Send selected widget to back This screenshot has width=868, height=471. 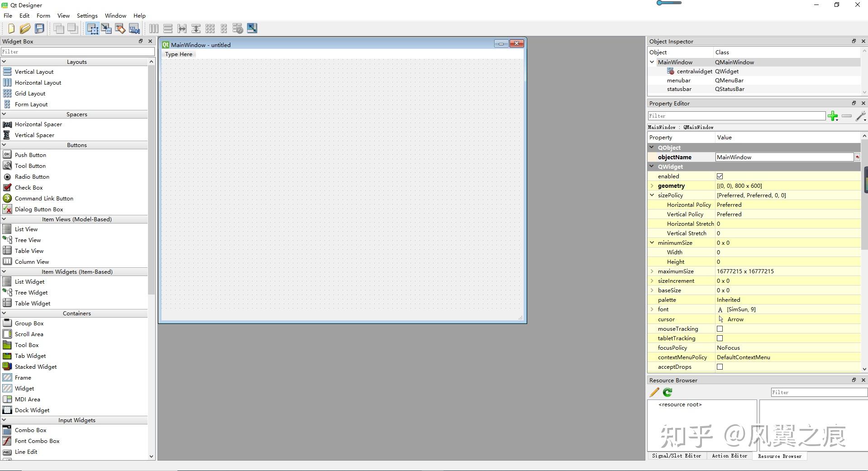(x=59, y=29)
